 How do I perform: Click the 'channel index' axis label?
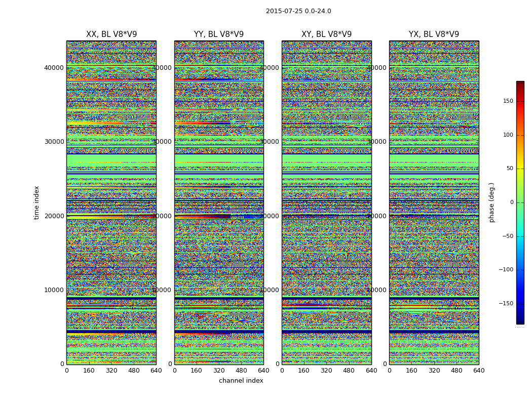point(241,381)
